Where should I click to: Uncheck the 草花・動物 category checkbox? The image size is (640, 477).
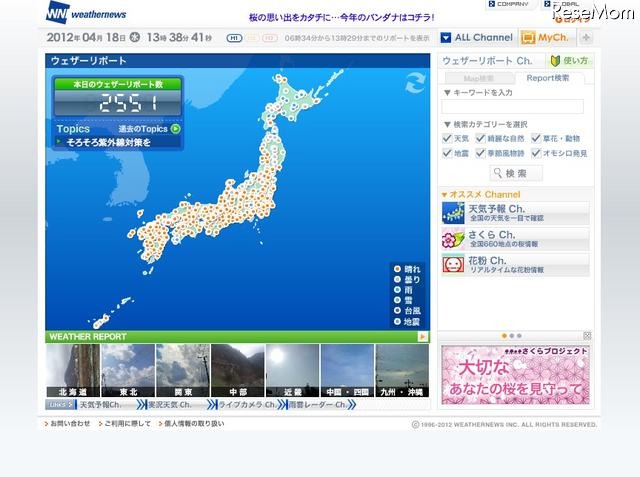[x=536, y=138]
